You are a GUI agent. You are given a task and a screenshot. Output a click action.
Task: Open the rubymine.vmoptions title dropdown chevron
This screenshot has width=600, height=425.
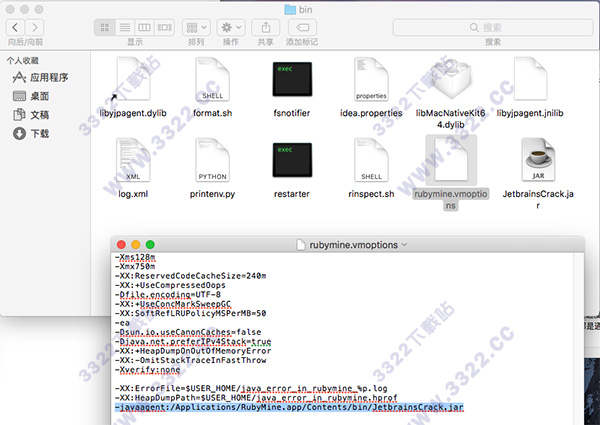click(x=404, y=245)
